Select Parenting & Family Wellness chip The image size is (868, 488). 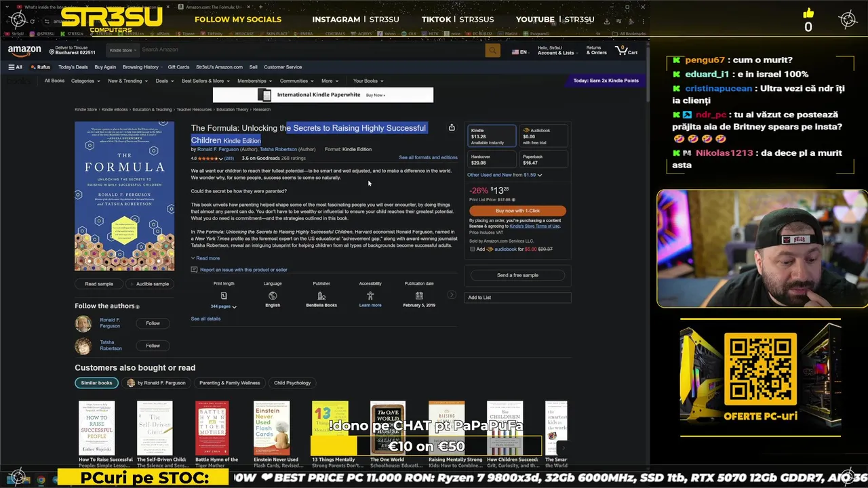tap(229, 383)
